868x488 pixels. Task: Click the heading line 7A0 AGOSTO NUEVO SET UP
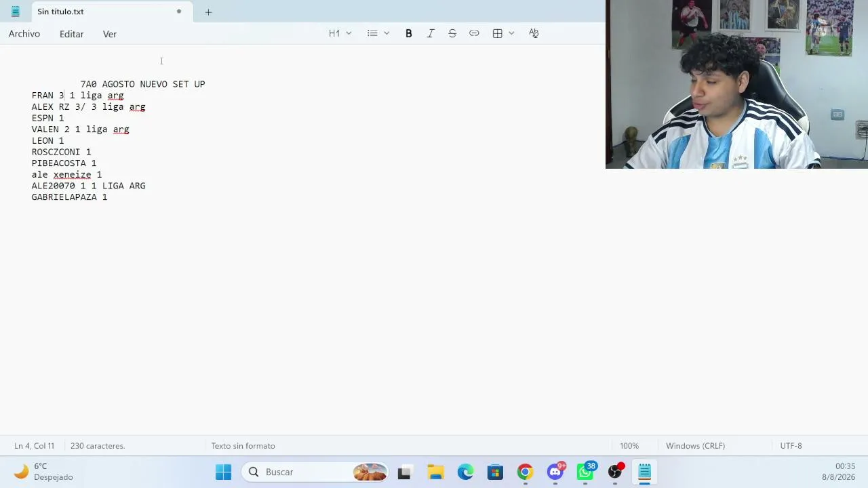click(142, 84)
